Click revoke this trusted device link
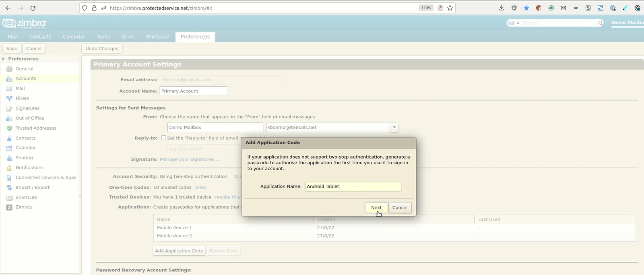Screen dimensions: 644x275 (227, 197)
